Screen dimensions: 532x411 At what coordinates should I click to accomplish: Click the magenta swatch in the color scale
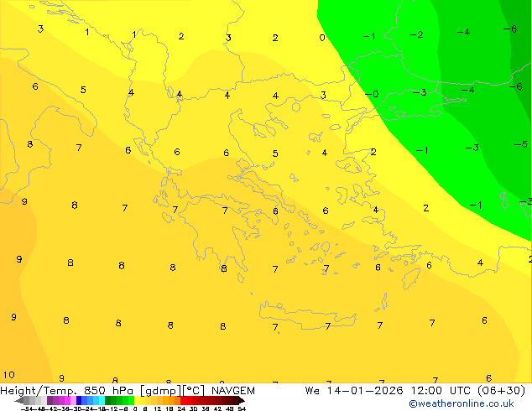[x=67, y=400]
